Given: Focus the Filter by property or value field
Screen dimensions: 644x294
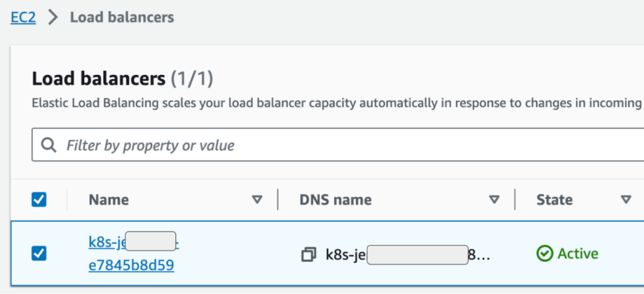Looking at the screenshot, I should (x=314, y=145).
